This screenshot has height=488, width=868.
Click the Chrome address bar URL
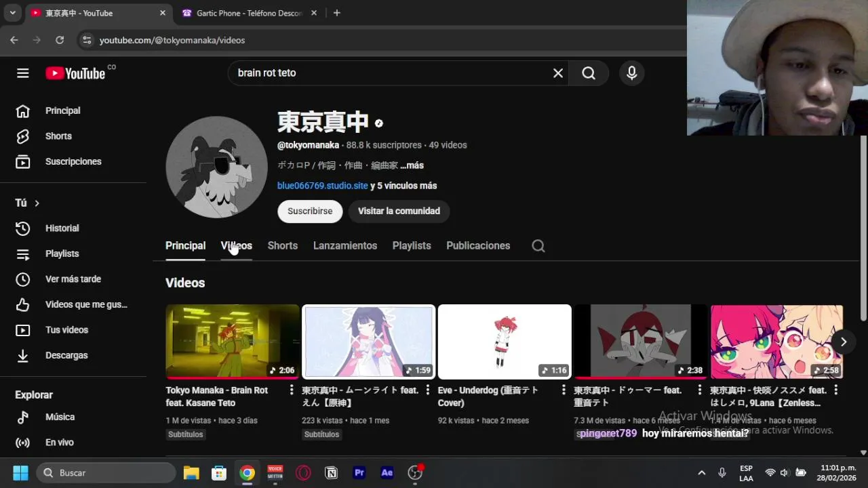click(x=172, y=40)
